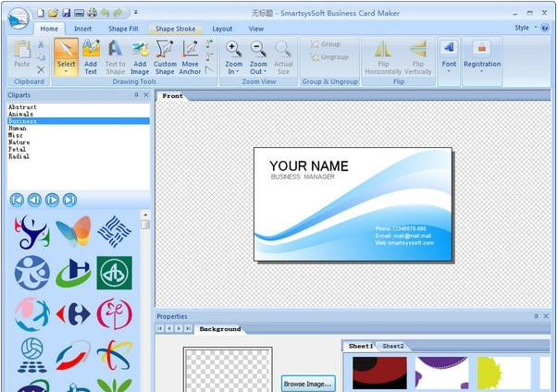This screenshot has width=558, height=392.
Task: Pick the purple curve background thumbnail
Action: [442, 373]
